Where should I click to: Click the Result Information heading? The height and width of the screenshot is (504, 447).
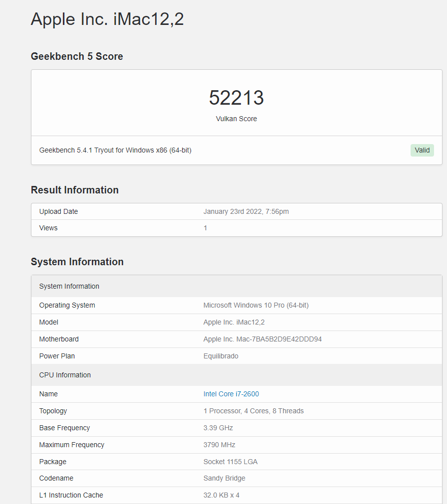click(75, 190)
